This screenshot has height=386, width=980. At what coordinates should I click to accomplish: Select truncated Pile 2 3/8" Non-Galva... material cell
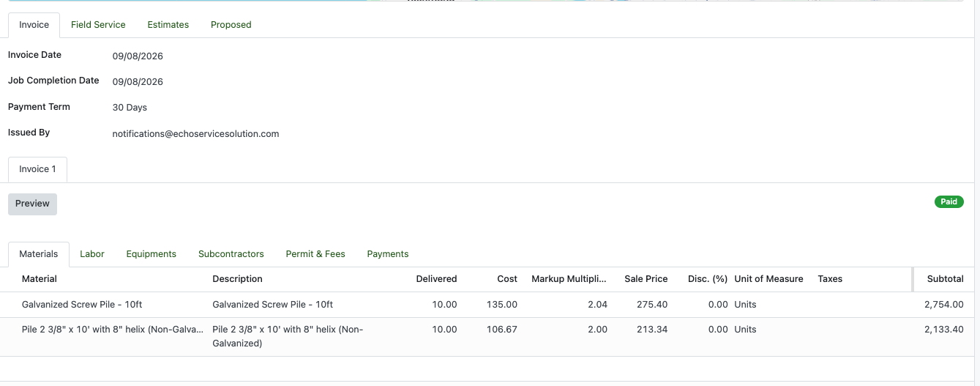(x=113, y=330)
